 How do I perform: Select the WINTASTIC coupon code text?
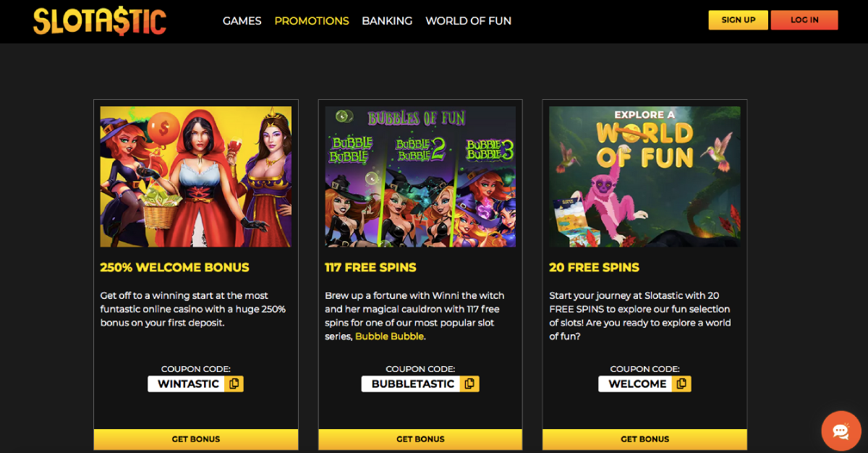188,384
